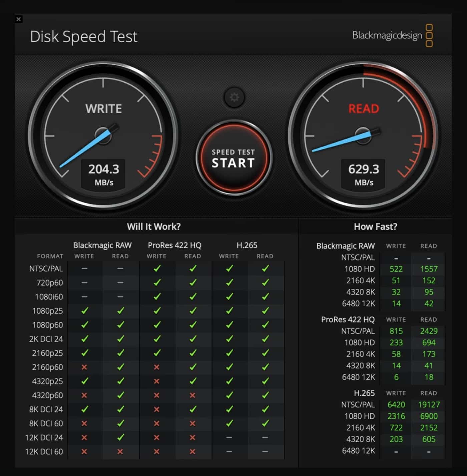Screen dimensions: 467x476
Task: Click the WRITE gauge label
Action: pyautogui.click(x=104, y=109)
